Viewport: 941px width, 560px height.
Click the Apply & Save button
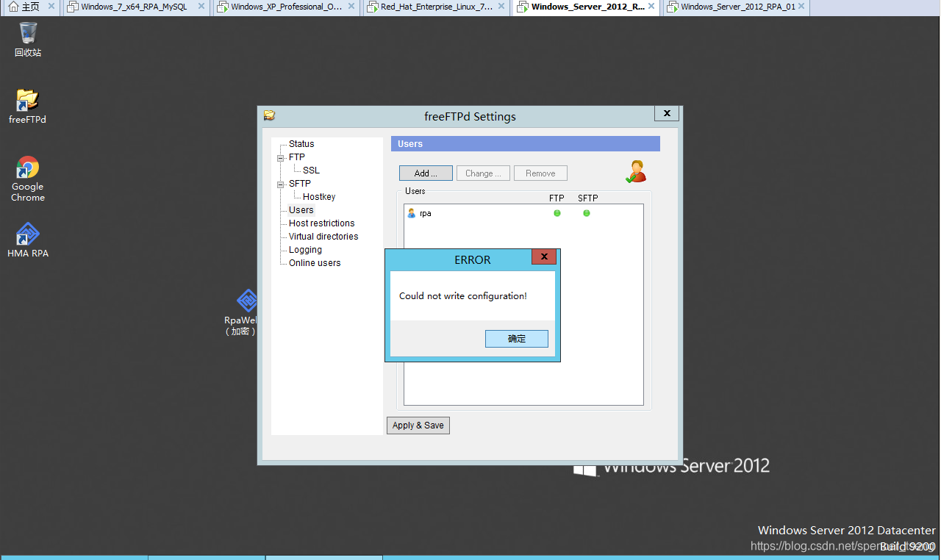[418, 426]
